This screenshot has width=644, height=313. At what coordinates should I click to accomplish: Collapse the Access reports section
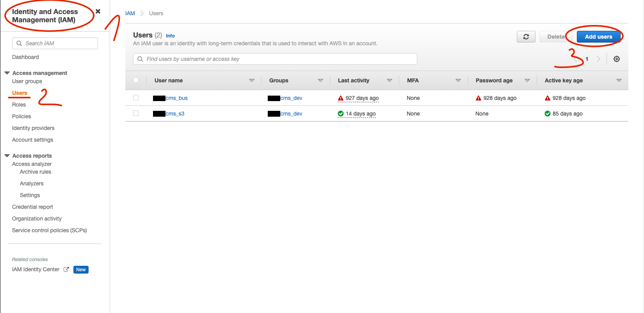point(7,156)
